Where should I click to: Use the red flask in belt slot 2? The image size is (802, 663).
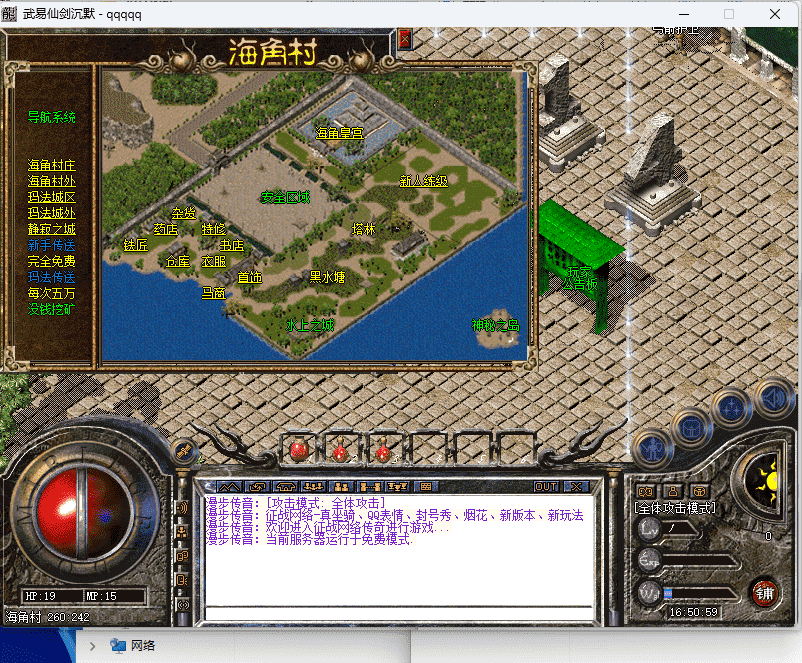[340, 450]
